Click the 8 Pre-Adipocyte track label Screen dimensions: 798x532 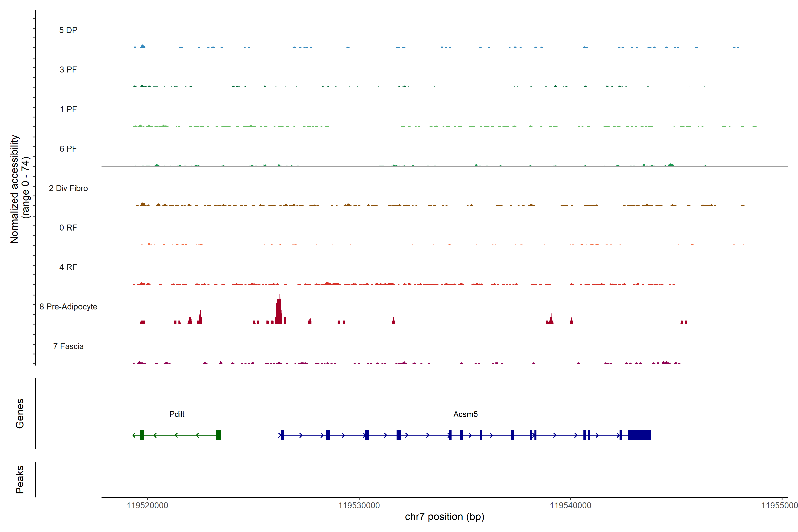point(68,307)
